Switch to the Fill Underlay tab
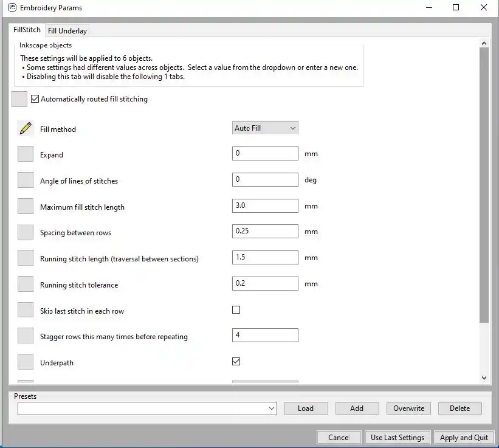 [68, 31]
